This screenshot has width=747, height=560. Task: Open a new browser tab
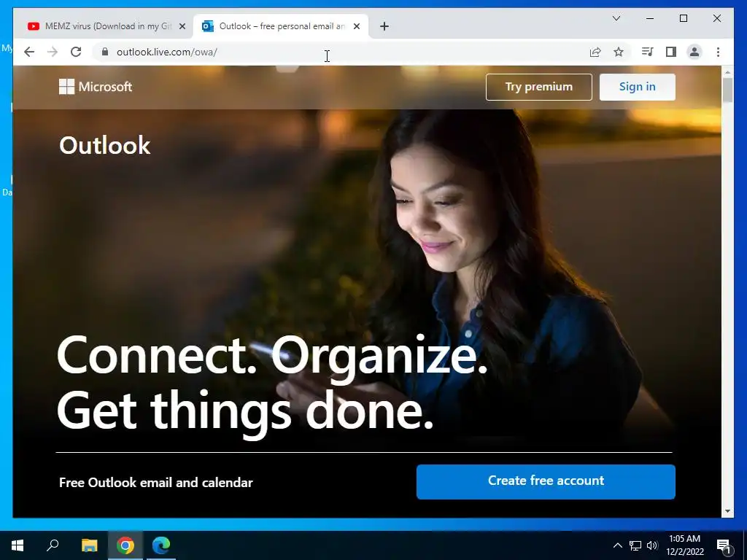click(x=384, y=26)
